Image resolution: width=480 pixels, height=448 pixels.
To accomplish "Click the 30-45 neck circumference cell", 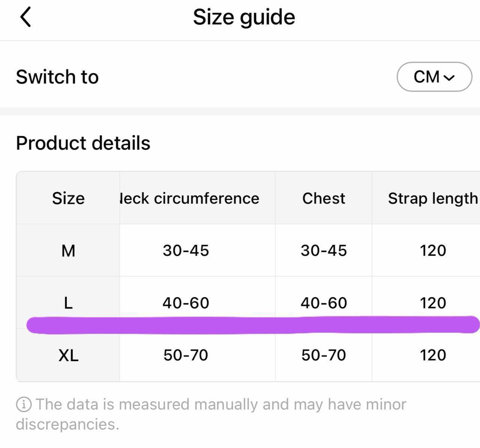I will coord(186,250).
